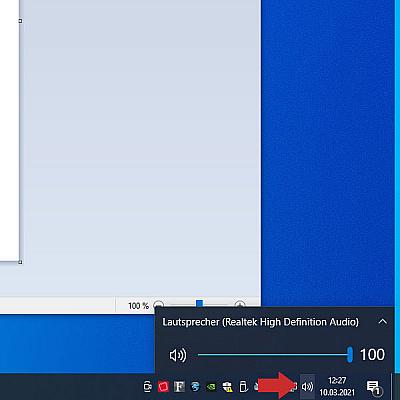Click the zoom out minus button
This screenshot has height=400, width=400.
[x=159, y=305]
